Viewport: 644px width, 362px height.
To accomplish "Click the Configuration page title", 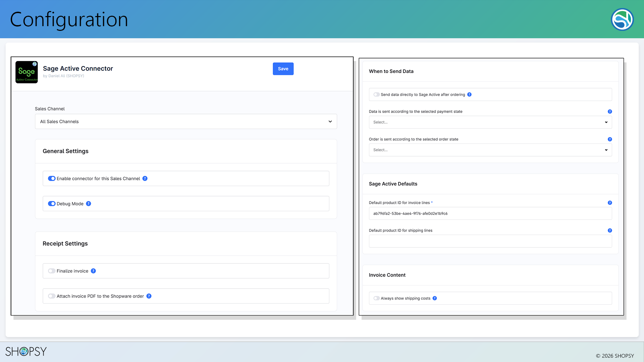I will click(69, 19).
